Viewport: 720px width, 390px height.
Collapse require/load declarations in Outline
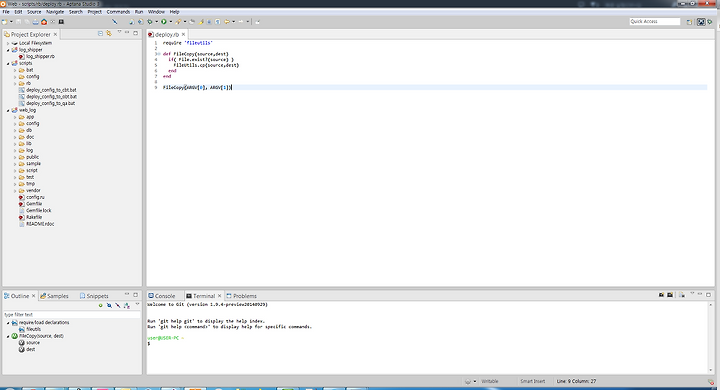tap(8, 323)
